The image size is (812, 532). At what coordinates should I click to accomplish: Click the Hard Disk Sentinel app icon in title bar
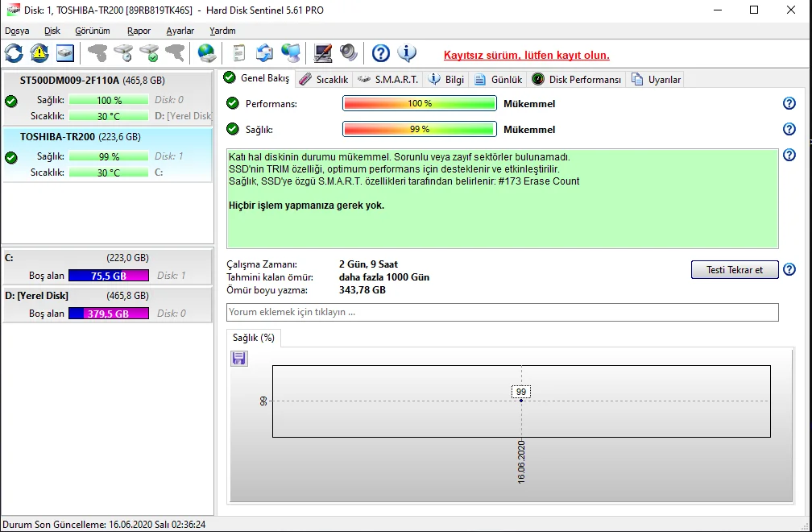click(13, 10)
